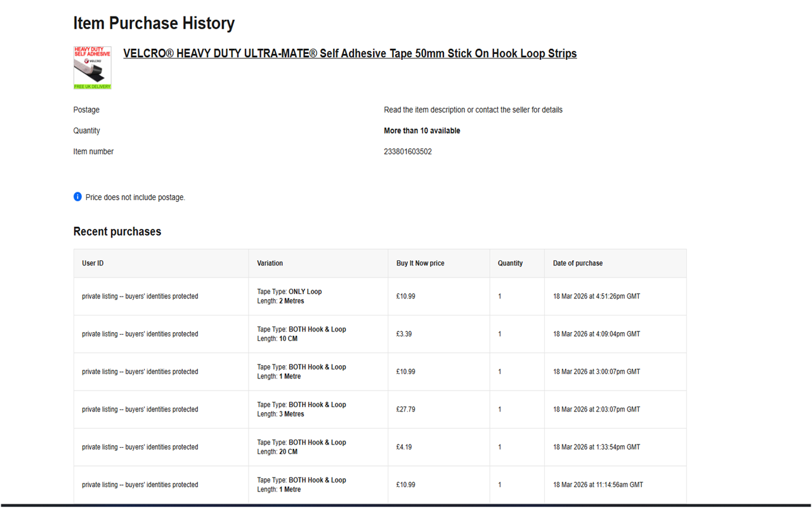812x508 pixels.
Task: Click the private listing user ID in 4:51:26pm row
Action: 140,297
